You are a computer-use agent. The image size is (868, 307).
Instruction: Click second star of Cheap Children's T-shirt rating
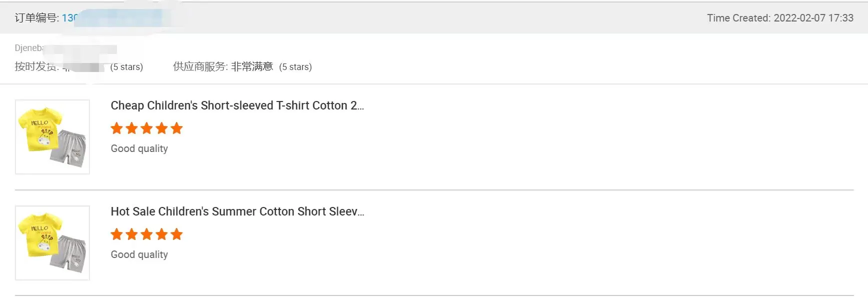pyautogui.click(x=132, y=128)
